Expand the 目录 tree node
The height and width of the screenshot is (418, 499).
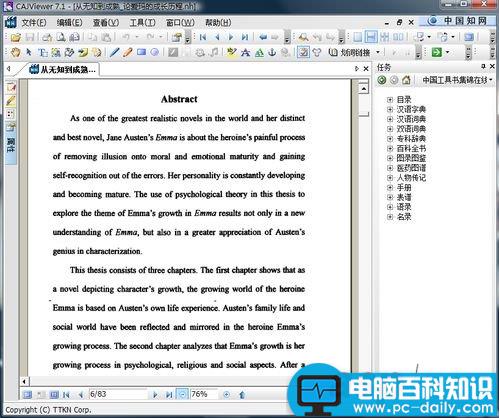pos(389,100)
